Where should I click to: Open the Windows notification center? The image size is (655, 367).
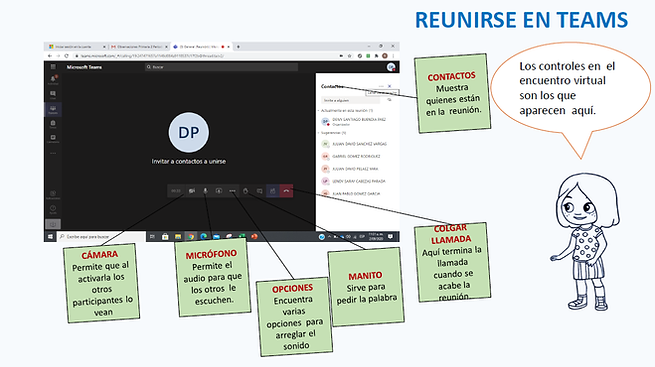click(x=391, y=237)
